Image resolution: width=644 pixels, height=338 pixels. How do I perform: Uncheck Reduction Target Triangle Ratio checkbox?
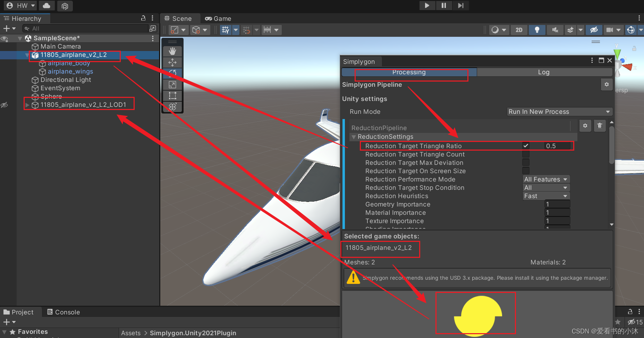point(526,146)
